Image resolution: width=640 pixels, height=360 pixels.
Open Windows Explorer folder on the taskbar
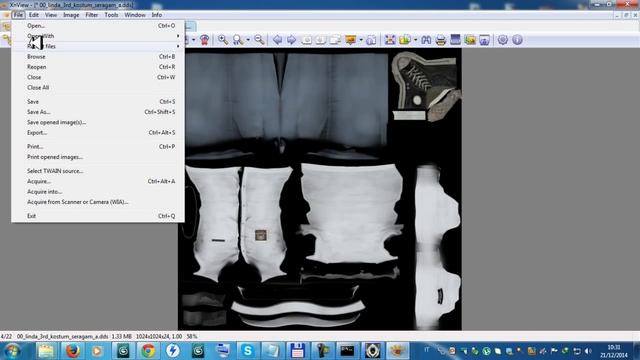(x=46, y=351)
